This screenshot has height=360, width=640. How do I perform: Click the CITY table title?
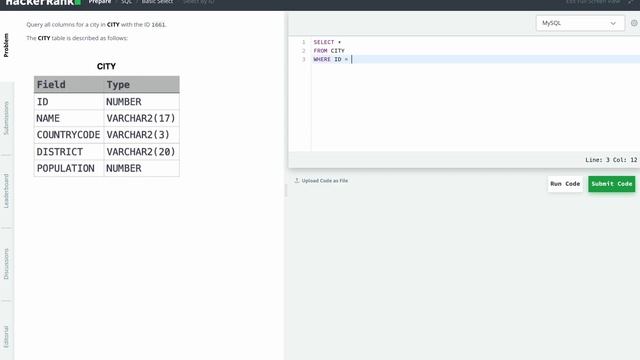[106, 66]
